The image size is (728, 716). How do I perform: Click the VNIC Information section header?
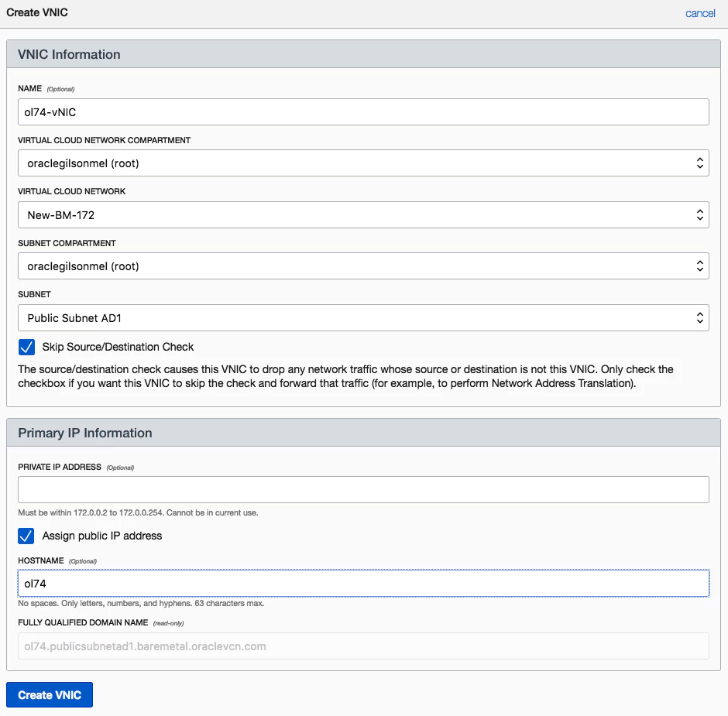click(x=69, y=55)
